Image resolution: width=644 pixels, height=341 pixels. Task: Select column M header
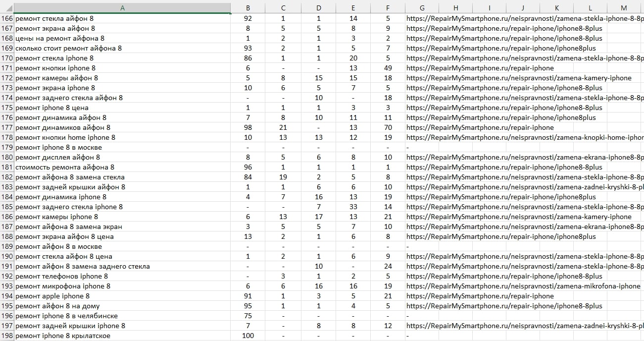point(624,8)
